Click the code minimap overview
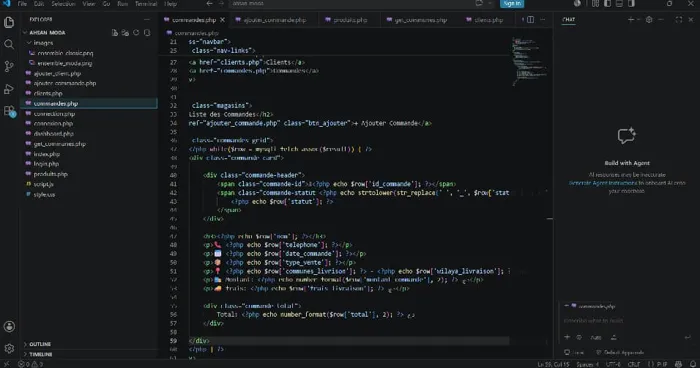The height and width of the screenshot is (368, 700). pos(529,60)
